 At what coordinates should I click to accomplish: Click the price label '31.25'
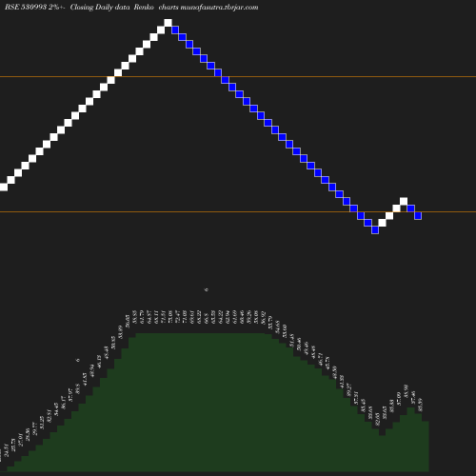(x=42, y=423)
